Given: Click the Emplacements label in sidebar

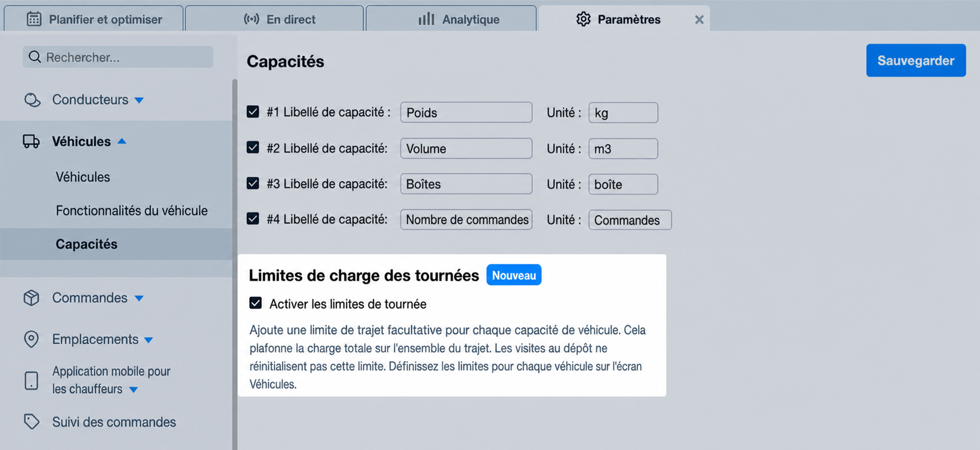Looking at the screenshot, I should (x=95, y=339).
